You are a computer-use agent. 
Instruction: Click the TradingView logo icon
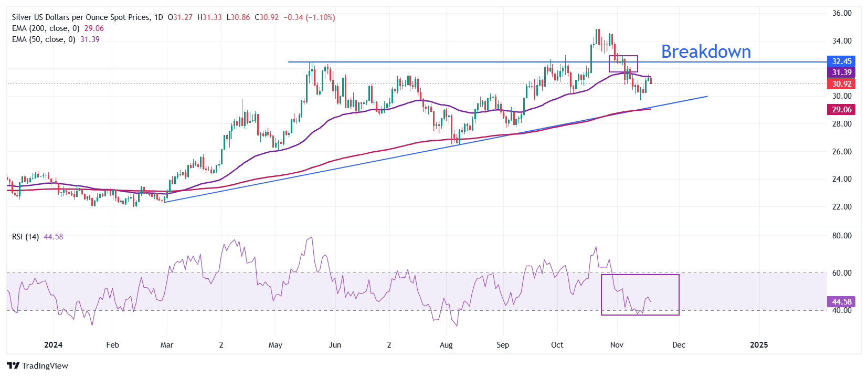(x=13, y=365)
